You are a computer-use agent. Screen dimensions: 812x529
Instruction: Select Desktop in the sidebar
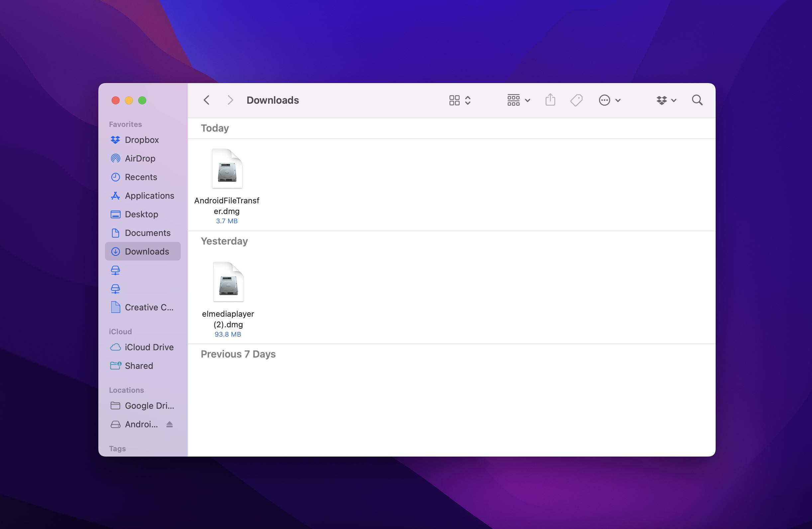(143, 214)
